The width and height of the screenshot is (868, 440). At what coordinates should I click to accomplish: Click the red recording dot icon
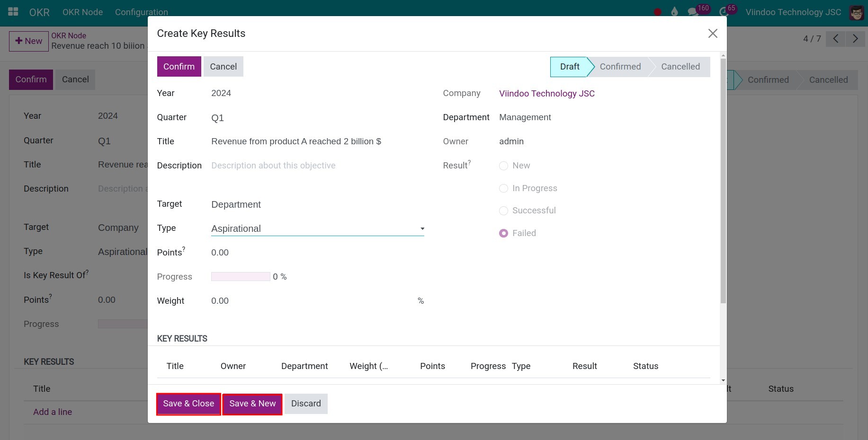pyautogui.click(x=657, y=12)
